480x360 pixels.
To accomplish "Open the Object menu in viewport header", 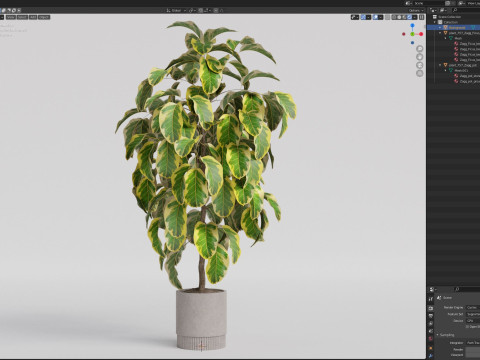I will click(x=44, y=17).
